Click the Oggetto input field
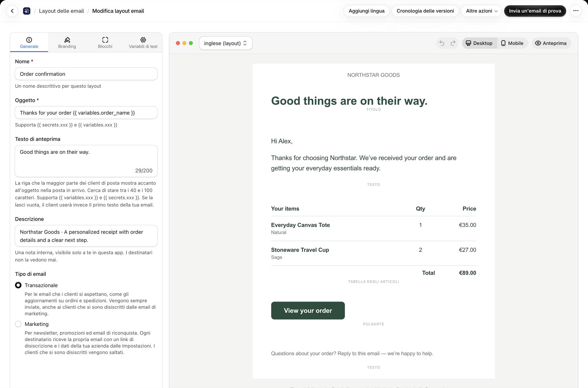 point(86,113)
